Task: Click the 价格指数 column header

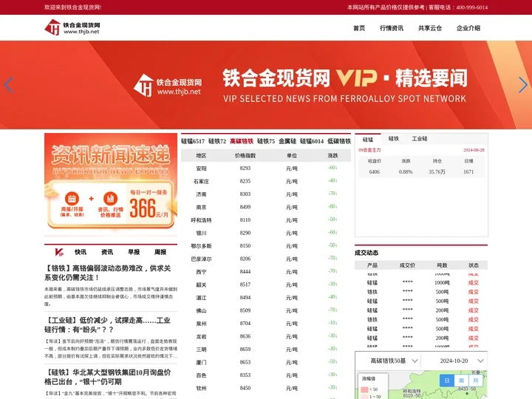Action: point(245,155)
